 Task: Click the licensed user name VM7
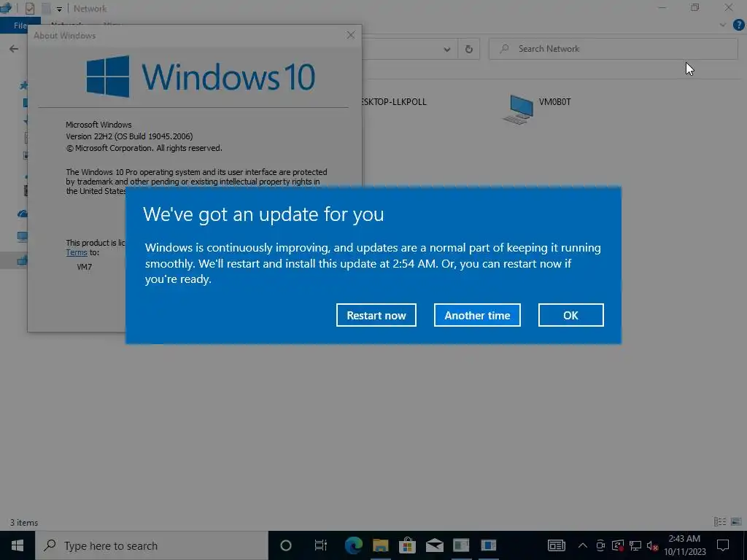(85, 267)
